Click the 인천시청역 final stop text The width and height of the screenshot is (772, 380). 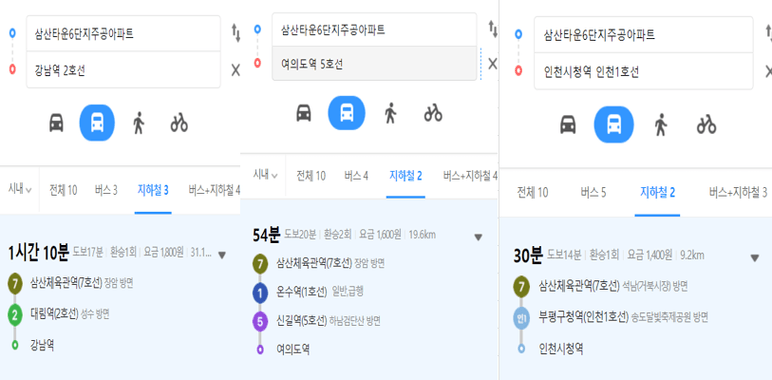tap(561, 349)
